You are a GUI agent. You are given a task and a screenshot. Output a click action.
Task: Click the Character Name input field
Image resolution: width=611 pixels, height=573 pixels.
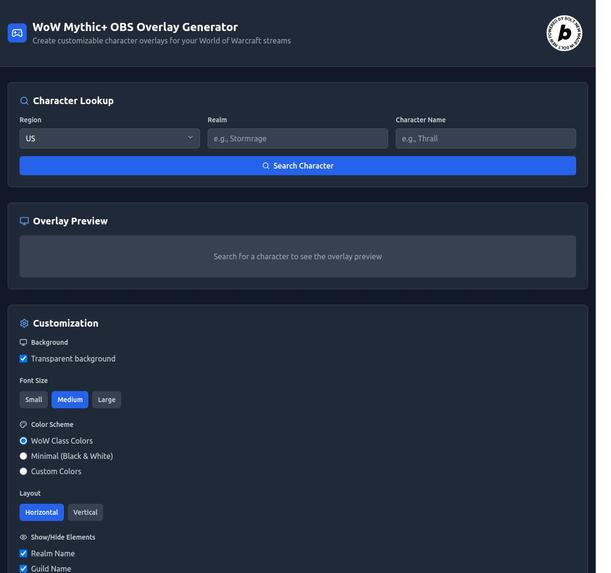click(486, 138)
